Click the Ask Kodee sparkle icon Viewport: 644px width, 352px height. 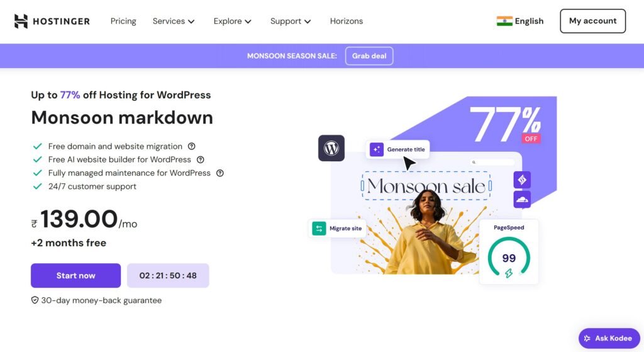click(x=587, y=338)
